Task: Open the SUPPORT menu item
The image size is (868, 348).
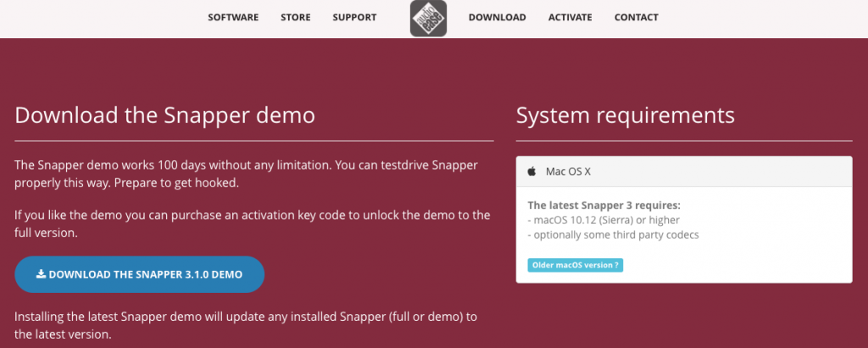Action: coord(354,17)
